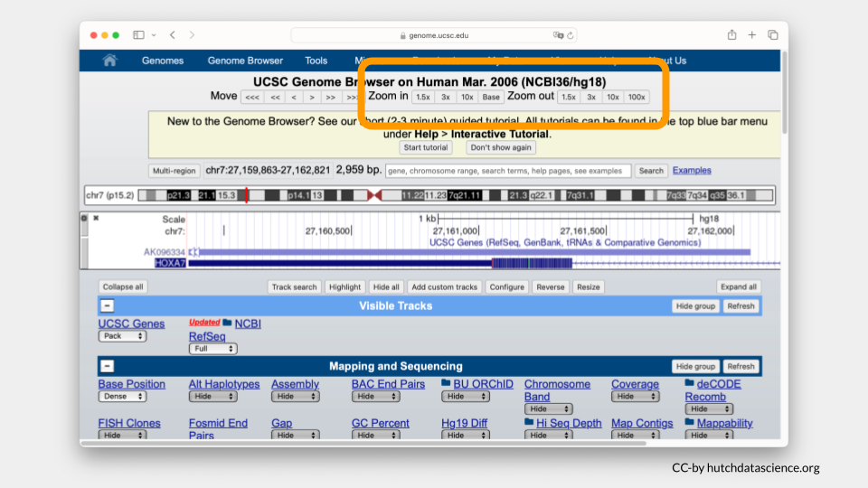
Task: Open the Mappability folder icon
Action: (x=689, y=422)
